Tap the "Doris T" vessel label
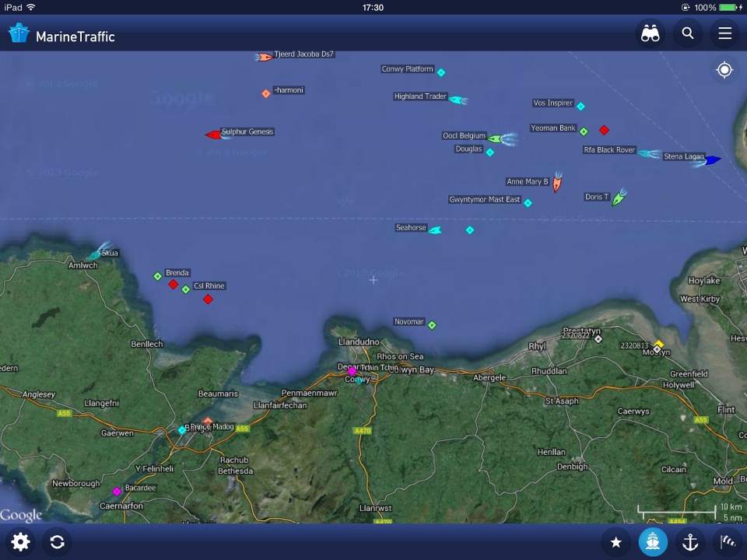The height and width of the screenshot is (560, 747). [x=597, y=197]
